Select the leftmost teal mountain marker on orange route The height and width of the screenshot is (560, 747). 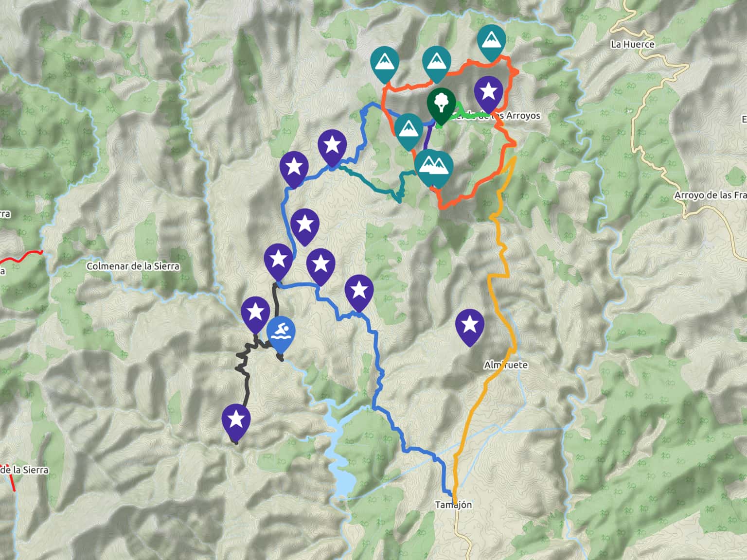(384, 64)
